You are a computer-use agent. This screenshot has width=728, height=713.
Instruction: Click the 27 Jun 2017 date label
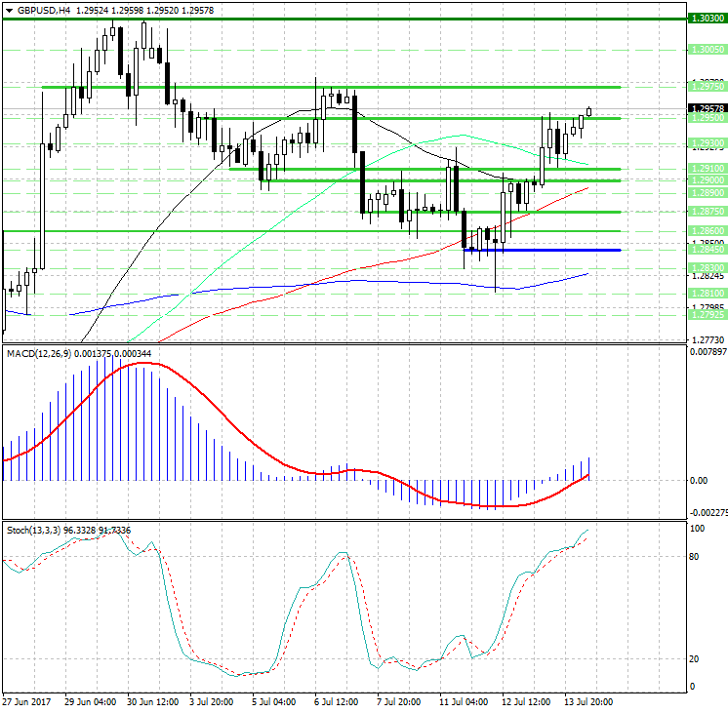point(27,702)
